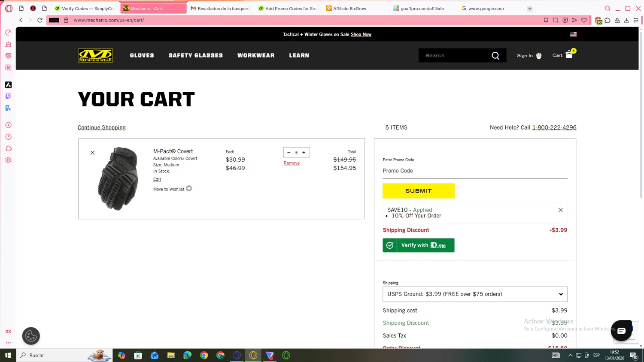The height and width of the screenshot is (362, 644).
Task: Open the browser profile account icon
Action: click(x=617, y=20)
